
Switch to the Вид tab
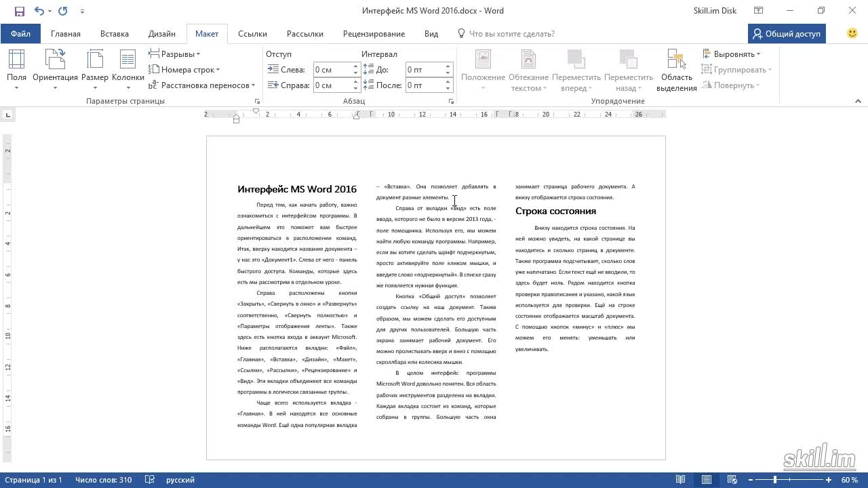[431, 34]
